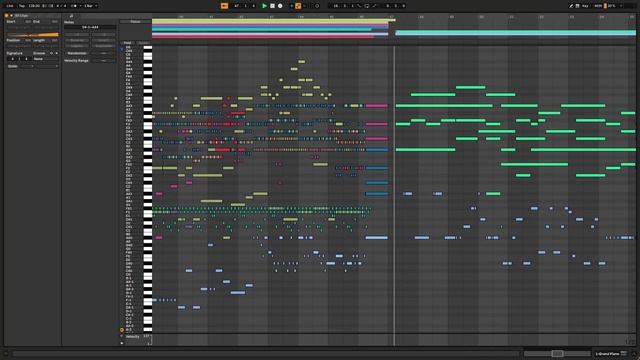Click the Set button beside Length

[x=54, y=40]
